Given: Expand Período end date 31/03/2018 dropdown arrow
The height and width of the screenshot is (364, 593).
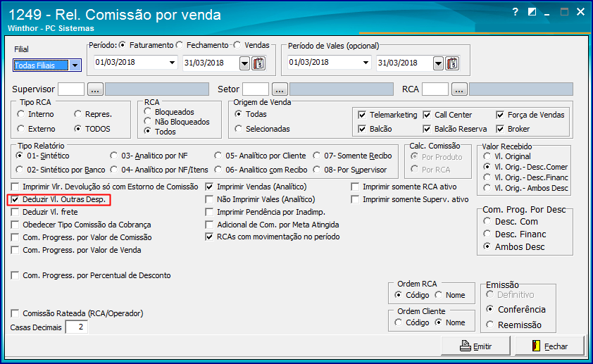Looking at the screenshot, I should 244,63.
